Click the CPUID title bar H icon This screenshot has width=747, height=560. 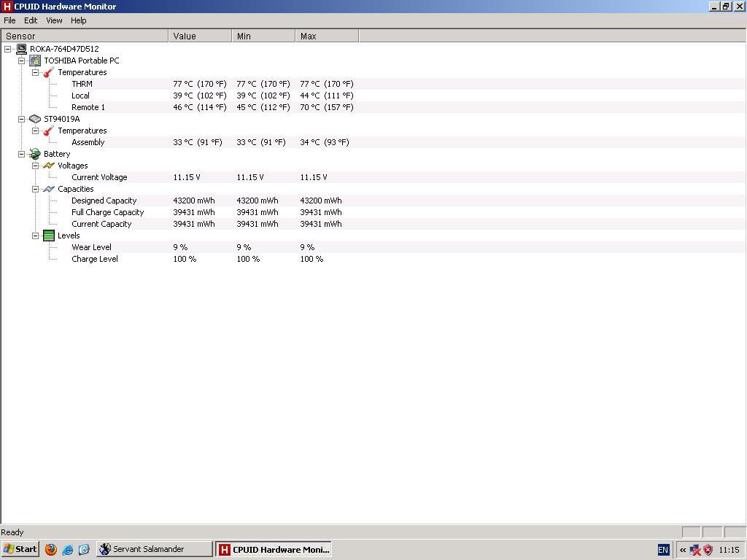point(7,6)
